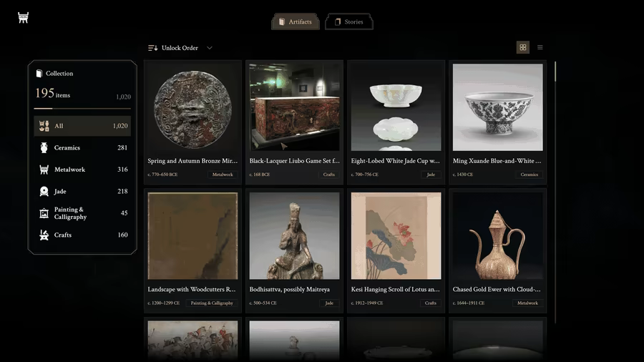The width and height of the screenshot is (644, 362).
Task: Click the Ceramics tag on Ming Xuande card
Action: coord(529,175)
